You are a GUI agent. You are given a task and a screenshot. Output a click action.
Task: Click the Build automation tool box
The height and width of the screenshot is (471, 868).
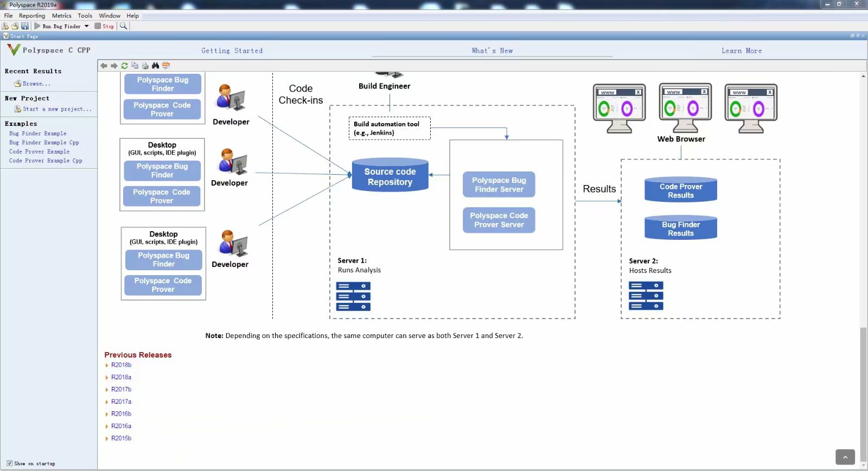coord(390,128)
